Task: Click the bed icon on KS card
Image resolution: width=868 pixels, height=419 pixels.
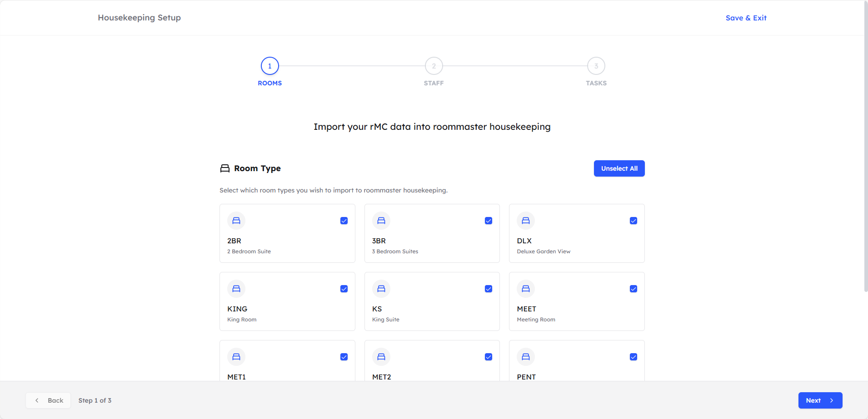Action: click(x=381, y=289)
